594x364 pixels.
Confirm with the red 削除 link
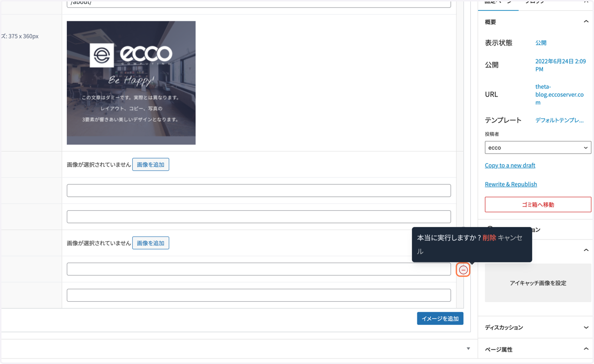tap(489, 238)
